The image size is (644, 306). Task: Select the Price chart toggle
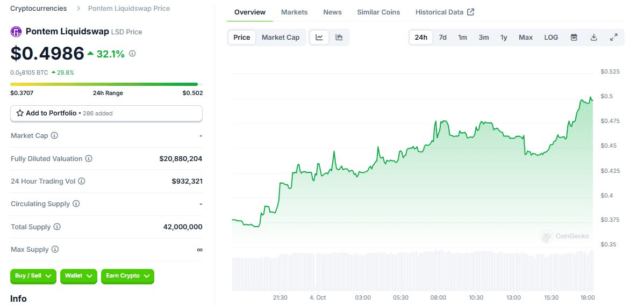241,38
